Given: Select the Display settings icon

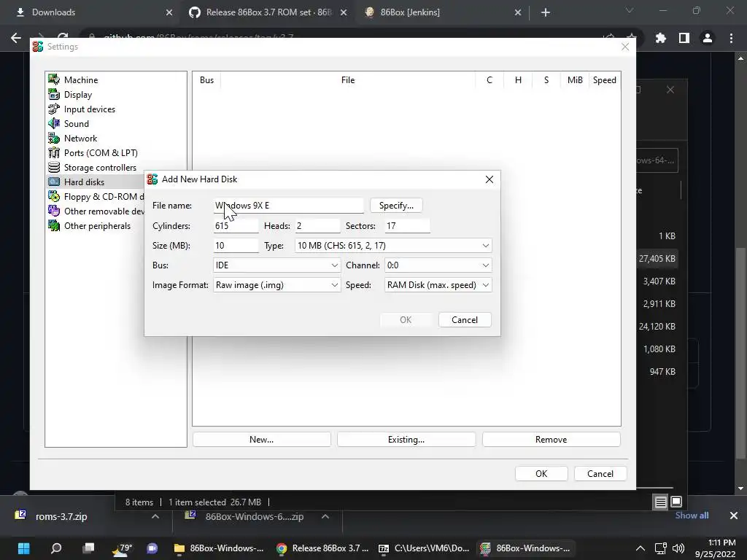Looking at the screenshot, I should coord(54,94).
